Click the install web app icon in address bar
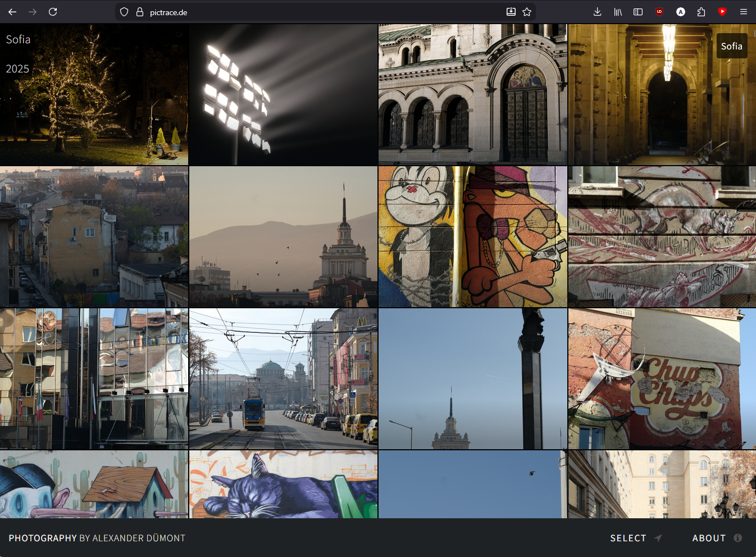Image resolution: width=756 pixels, height=557 pixels. [x=511, y=12]
